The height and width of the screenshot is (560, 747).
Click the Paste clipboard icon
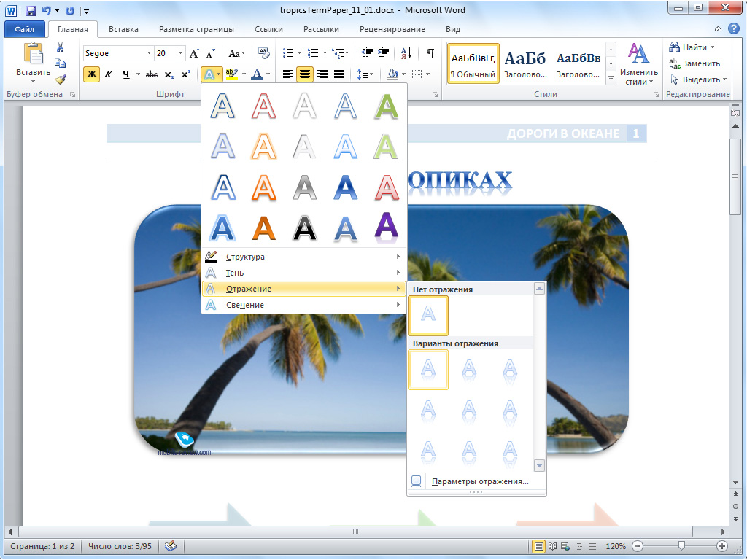click(34, 53)
